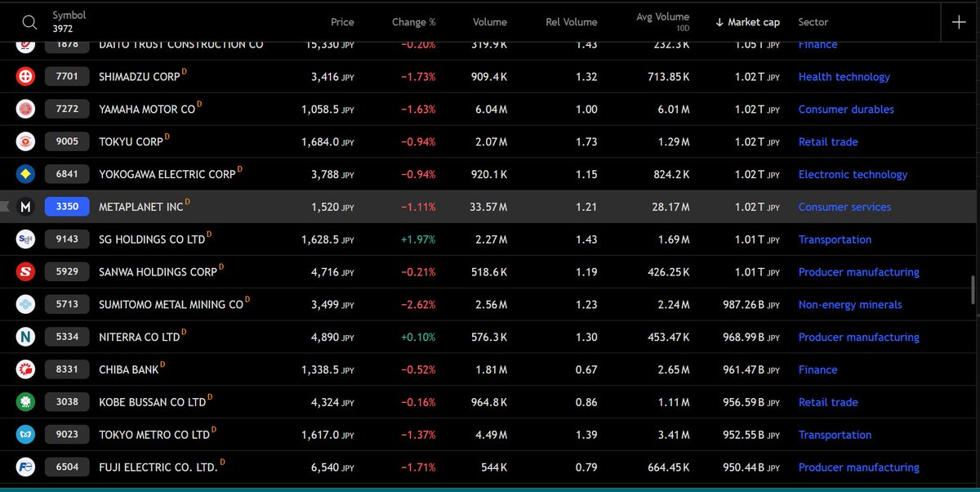Open Niterra Producer manufacturing sector link

click(x=858, y=338)
